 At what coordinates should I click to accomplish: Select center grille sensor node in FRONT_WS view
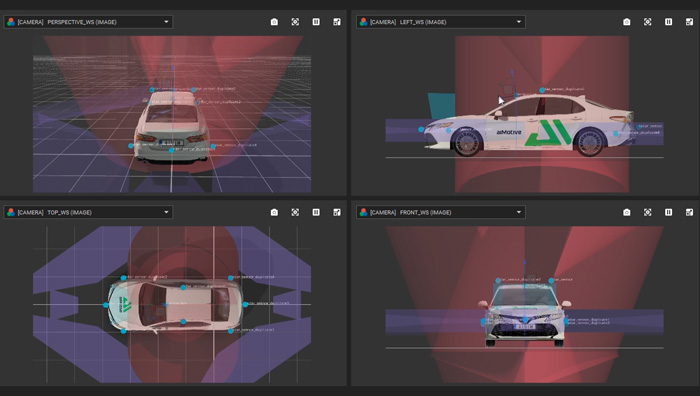tap(525, 320)
